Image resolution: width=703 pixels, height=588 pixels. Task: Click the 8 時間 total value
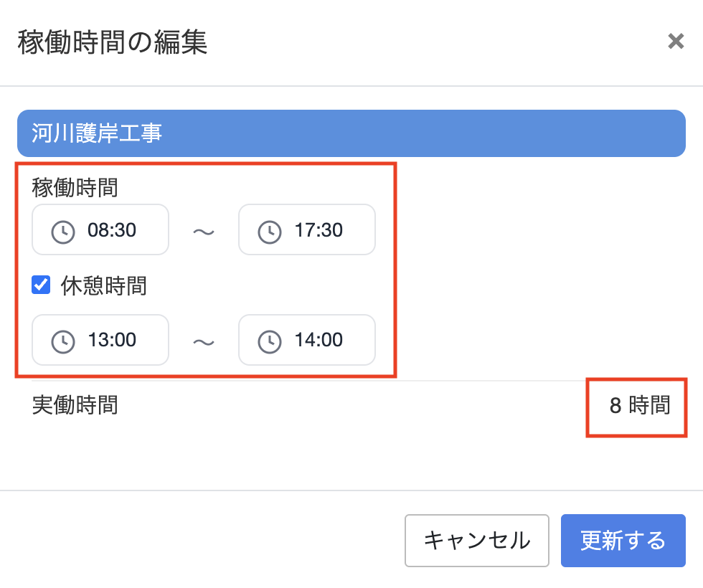640,405
